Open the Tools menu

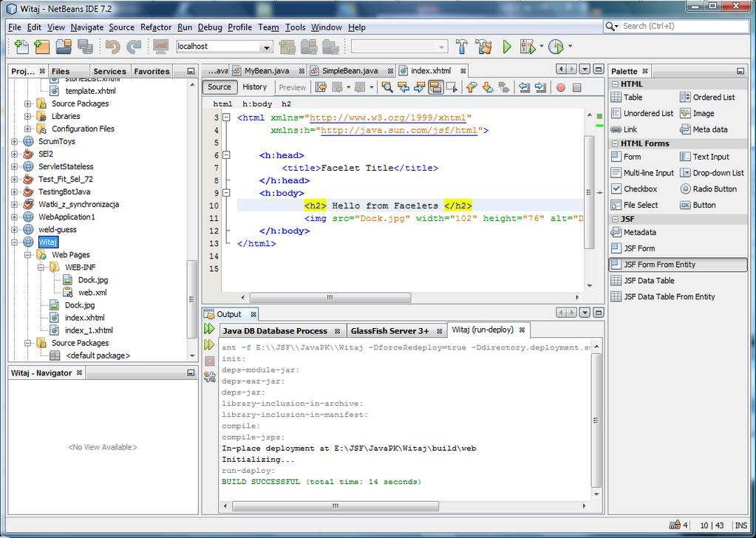tap(295, 27)
